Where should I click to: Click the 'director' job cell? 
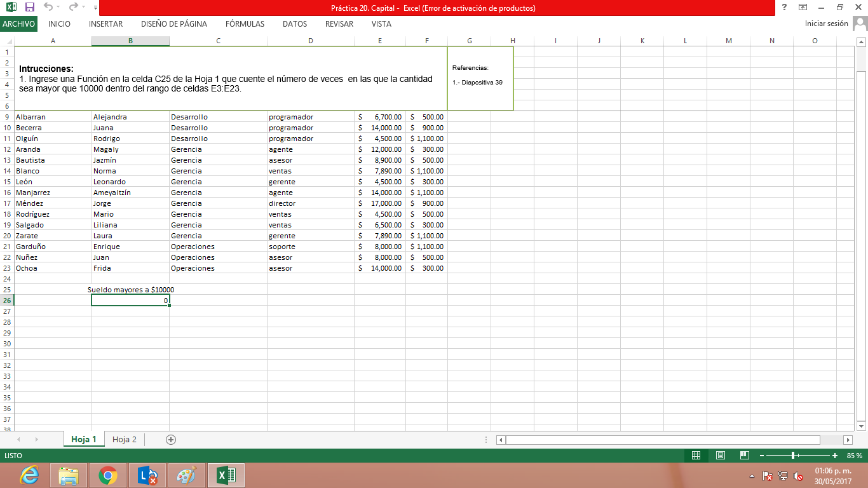(x=311, y=203)
